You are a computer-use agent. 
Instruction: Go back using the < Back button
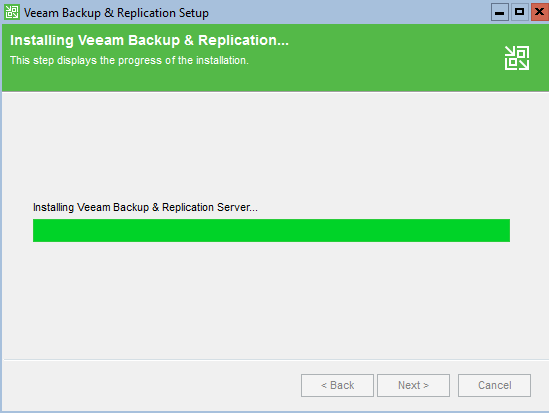point(337,385)
